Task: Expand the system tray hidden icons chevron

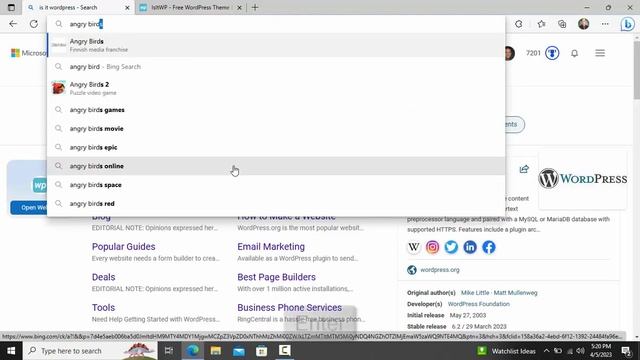Action: [546, 351]
